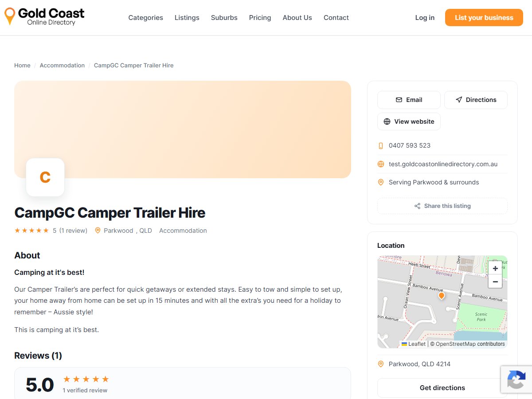Click the reCAPTCHA badge
Image resolution: width=532 pixels, height=399 pixels.
(x=516, y=379)
